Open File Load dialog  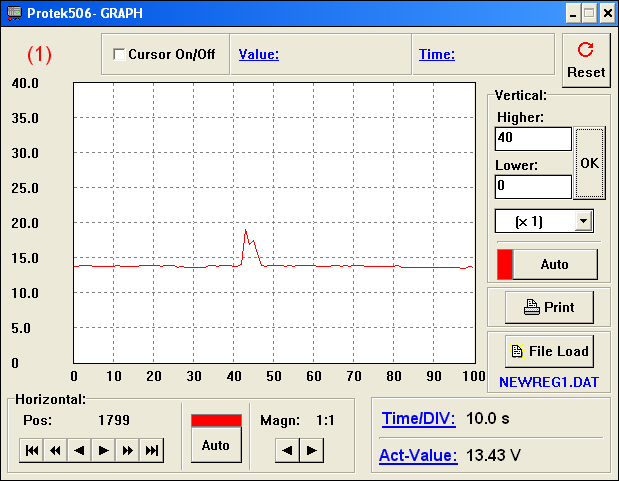(550, 351)
